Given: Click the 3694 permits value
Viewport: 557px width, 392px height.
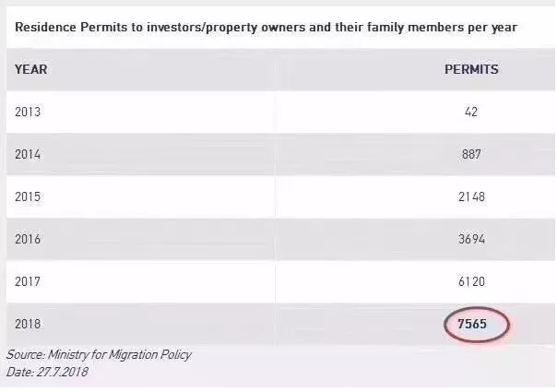Looking at the screenshot, I should tap(472, 239).
